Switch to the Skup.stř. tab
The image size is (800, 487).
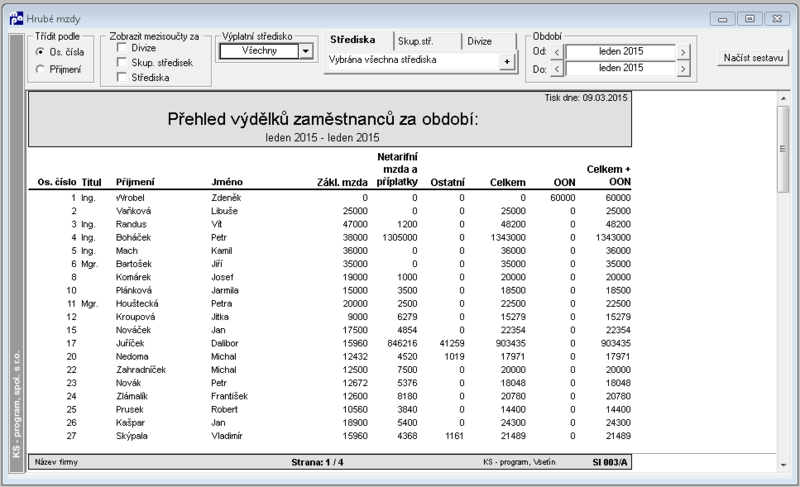[415, 41]
